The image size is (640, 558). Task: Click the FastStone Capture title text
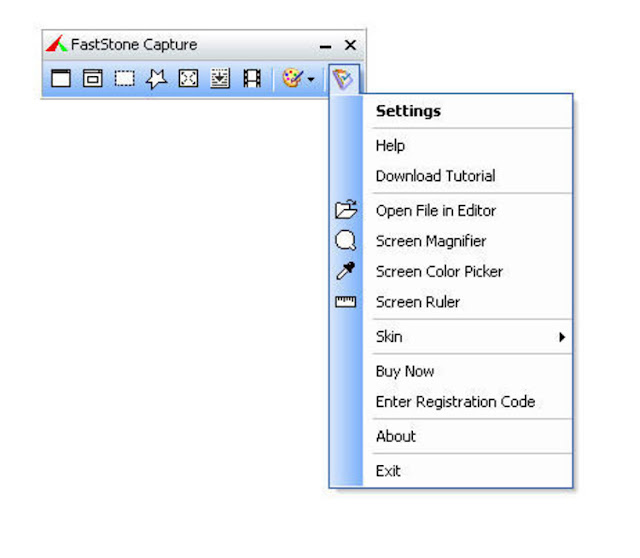134,44
